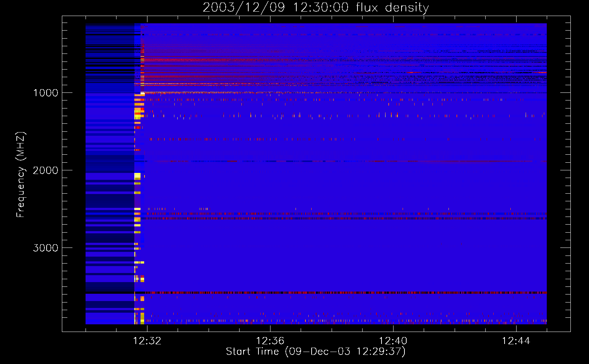Click the 'Frequency (MHZ)' axis label
Screen dimensions: 589x364
point(21,175)
